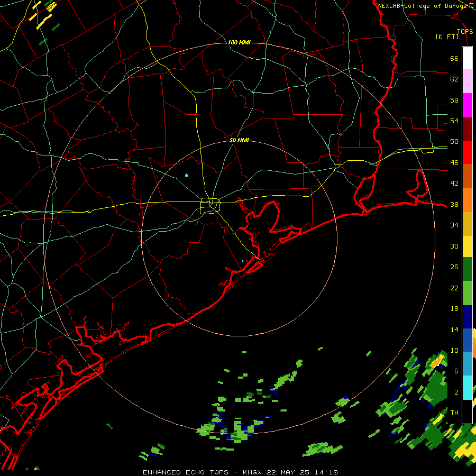This screenshot has height=476, width=476.
Task: Click the legend value 18
Action: (x=454, y=309)
